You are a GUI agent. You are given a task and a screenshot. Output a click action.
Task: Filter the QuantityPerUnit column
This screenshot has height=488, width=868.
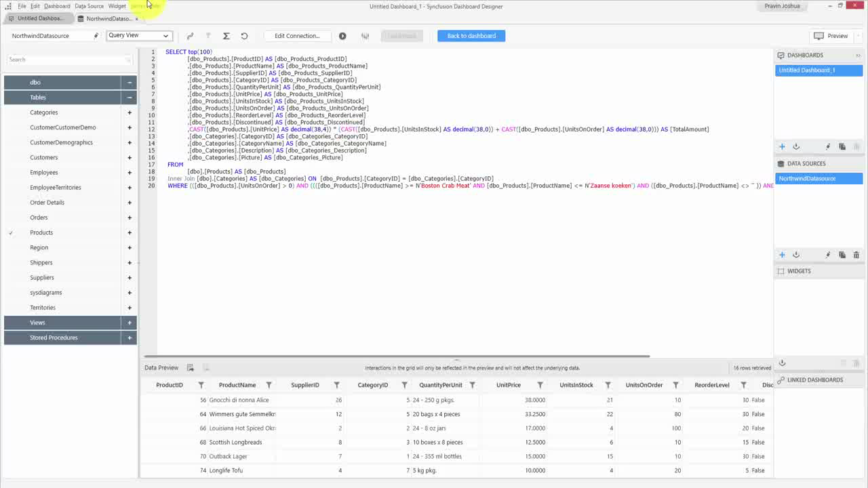(x=472, y=385)
